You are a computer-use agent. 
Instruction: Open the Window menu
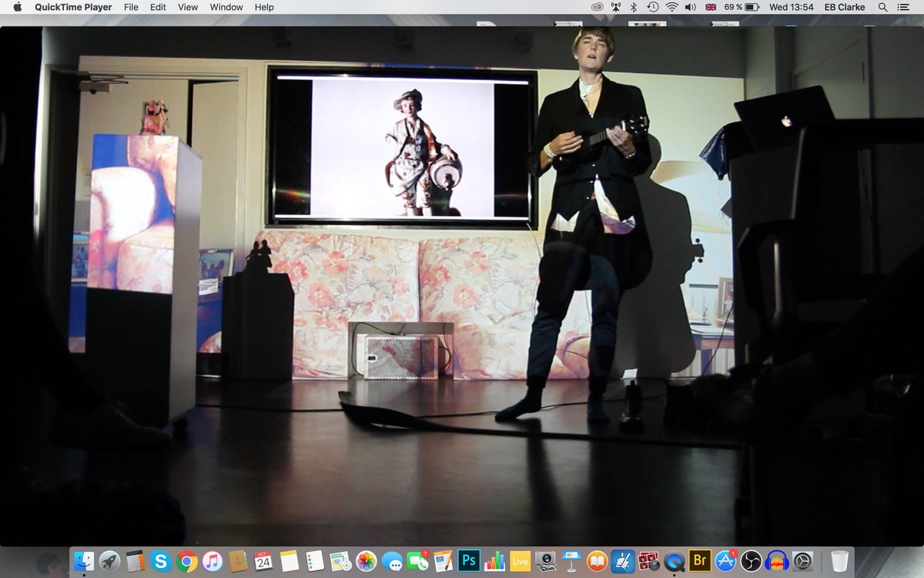pos(226,7)
